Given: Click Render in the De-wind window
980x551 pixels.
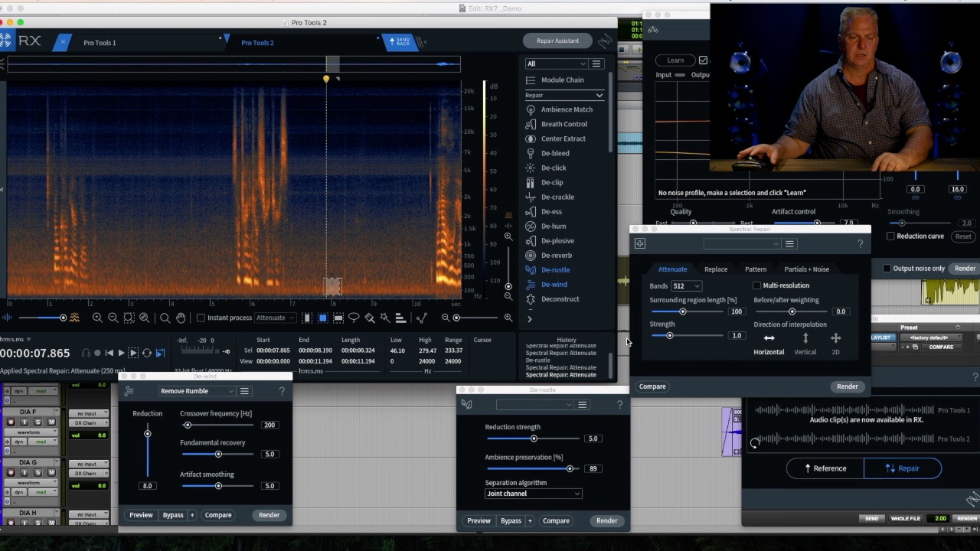Looking at the screenshot, I should pyautogui.click(x=269, y=515).
